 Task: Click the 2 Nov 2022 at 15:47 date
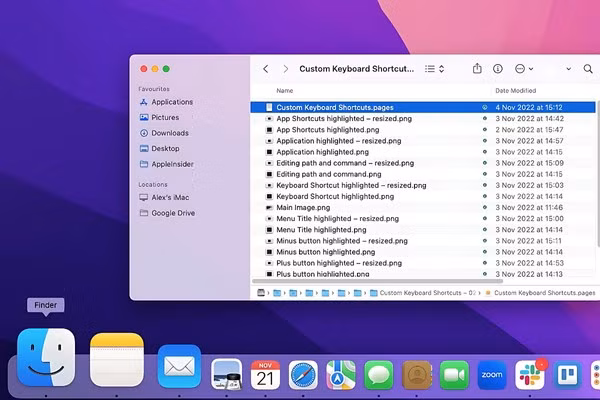coord(529,130)
